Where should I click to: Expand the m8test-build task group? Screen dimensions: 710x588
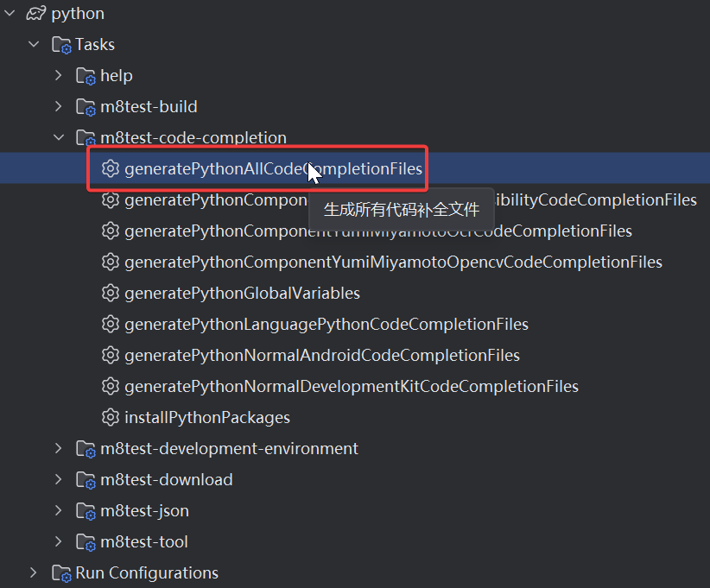click(58, 107)
